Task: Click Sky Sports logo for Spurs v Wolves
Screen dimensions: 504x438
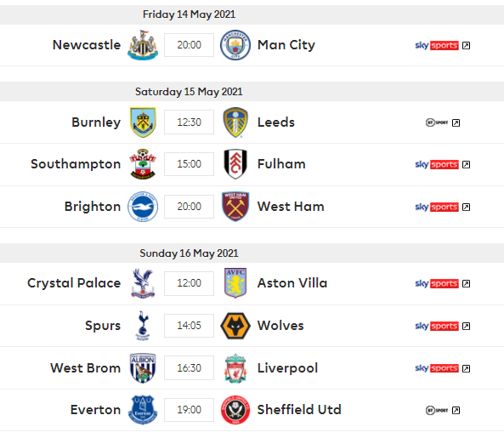Action: tap(437, 326)
